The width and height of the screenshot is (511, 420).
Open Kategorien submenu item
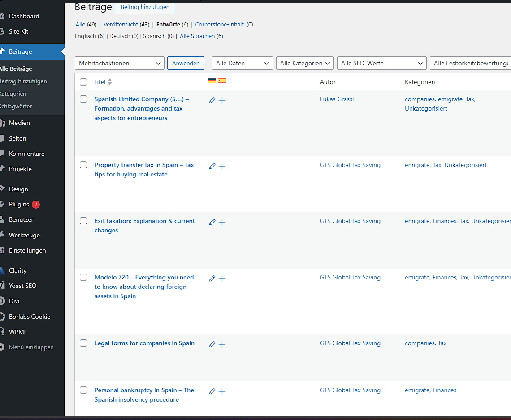click(13, 94)
